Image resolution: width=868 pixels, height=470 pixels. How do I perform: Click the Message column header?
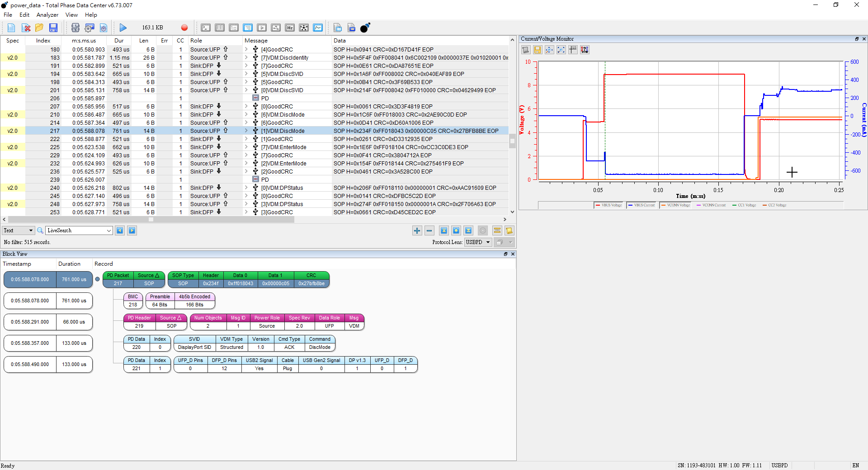click(256, 41)
